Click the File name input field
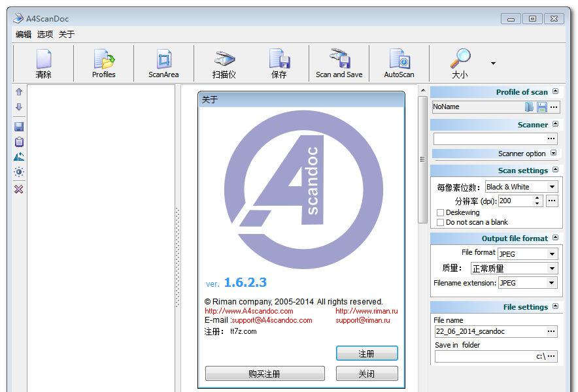This screenshot has width=578, height=392. pos(490,331)
